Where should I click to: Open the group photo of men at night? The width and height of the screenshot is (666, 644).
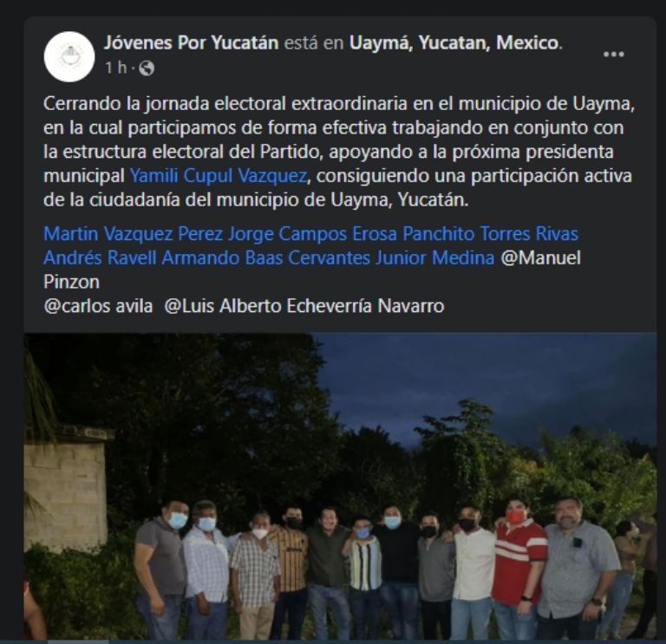coord(340,486)
